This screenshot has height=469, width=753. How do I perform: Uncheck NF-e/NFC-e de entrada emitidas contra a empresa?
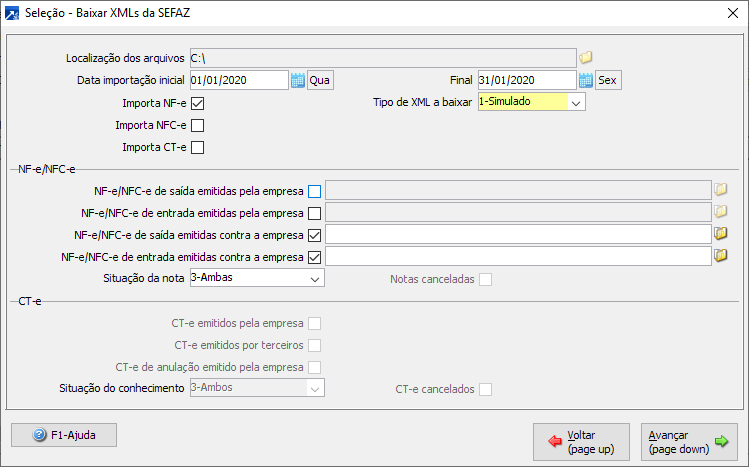315,257
